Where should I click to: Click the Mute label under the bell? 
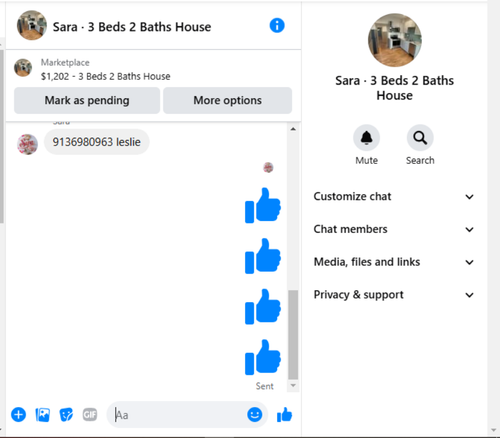tap(366, 160)
